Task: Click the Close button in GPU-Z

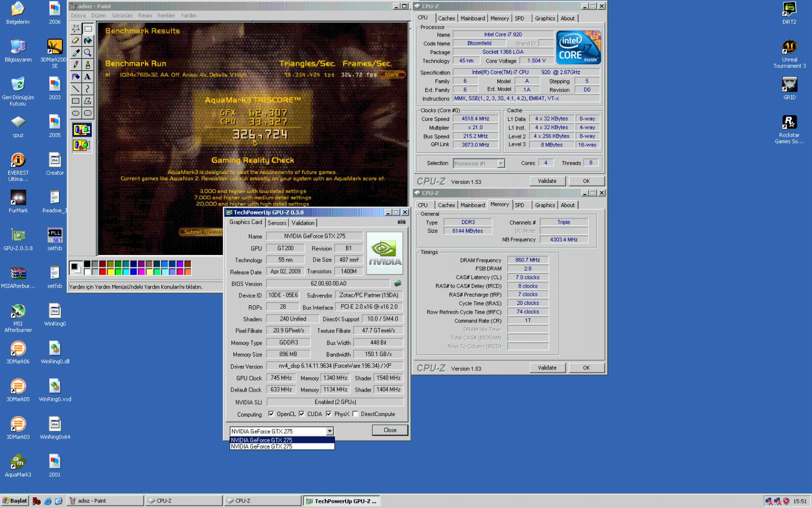Action: point(390,430)
